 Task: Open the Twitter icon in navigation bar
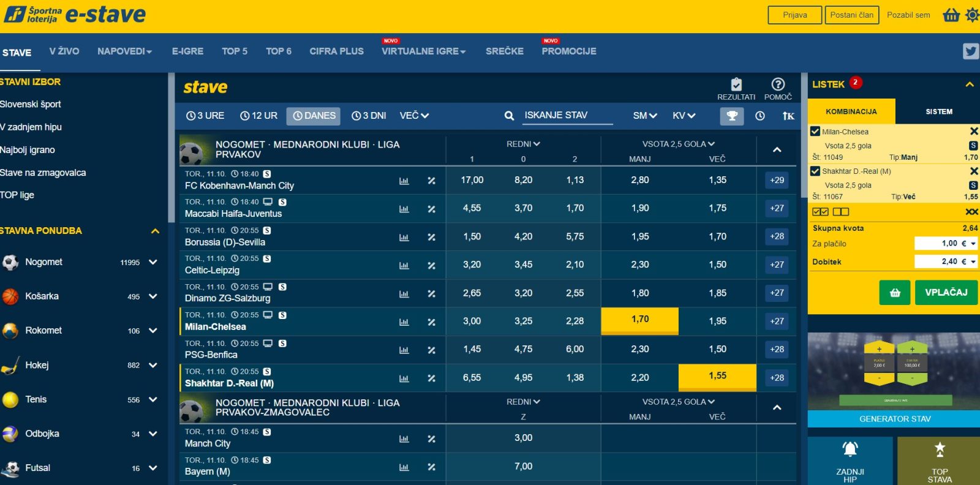(971, 51)
